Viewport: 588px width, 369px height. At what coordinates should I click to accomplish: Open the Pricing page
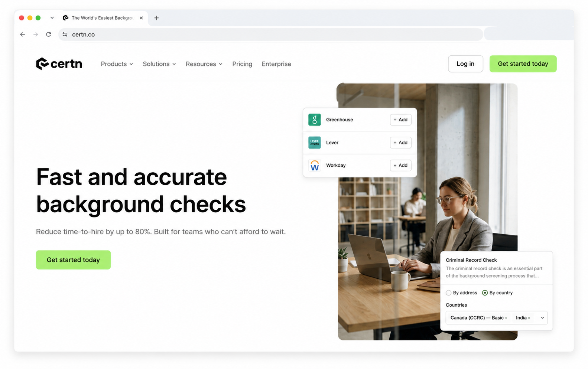pyautogui.click(x=242, y=64)
